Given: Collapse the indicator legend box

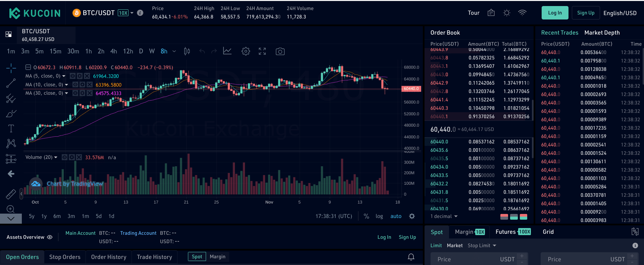Looking at the screenshot, I should (28, 68).
